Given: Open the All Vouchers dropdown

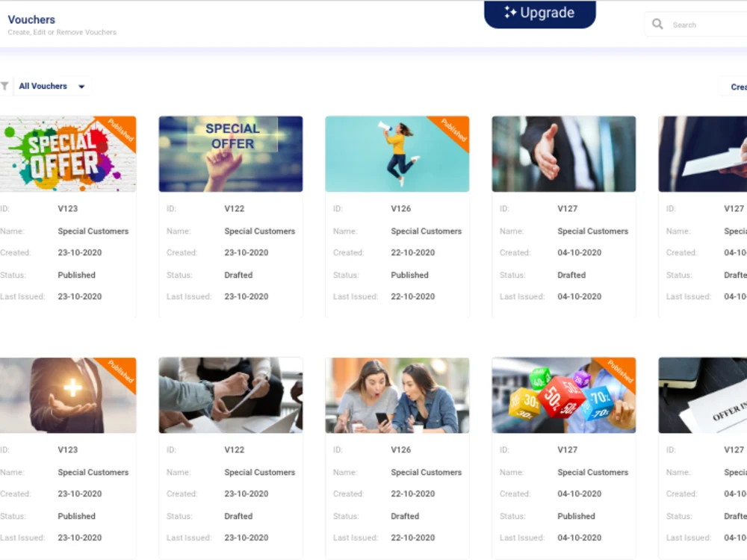Looking at the screenshot, I should (x=52, y=86).
